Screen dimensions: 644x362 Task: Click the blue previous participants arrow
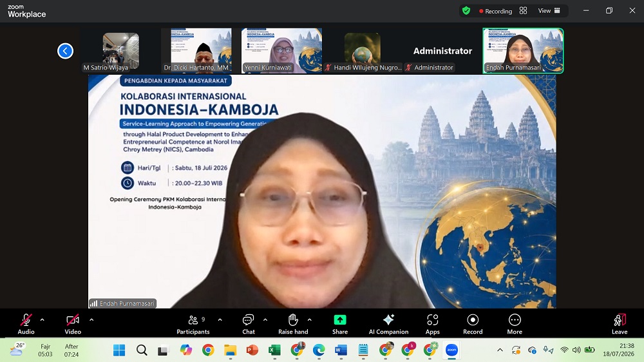coord(65,51)
